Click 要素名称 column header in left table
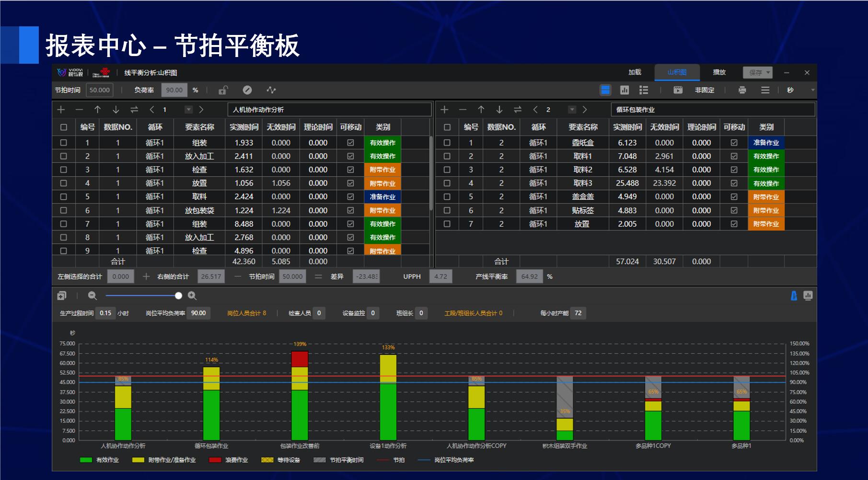 pos(200,127)
